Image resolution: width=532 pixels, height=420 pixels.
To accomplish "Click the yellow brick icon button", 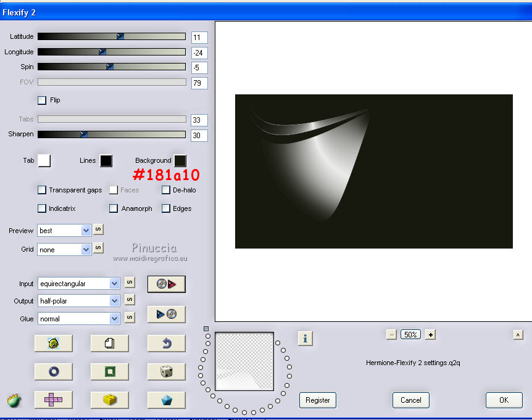I will coord(110,400).
